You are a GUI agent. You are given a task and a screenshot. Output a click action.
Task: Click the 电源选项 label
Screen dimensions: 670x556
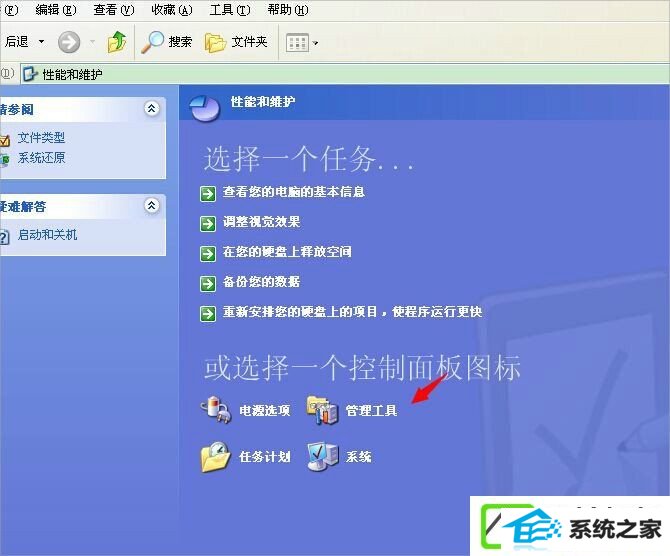point(264,411)
